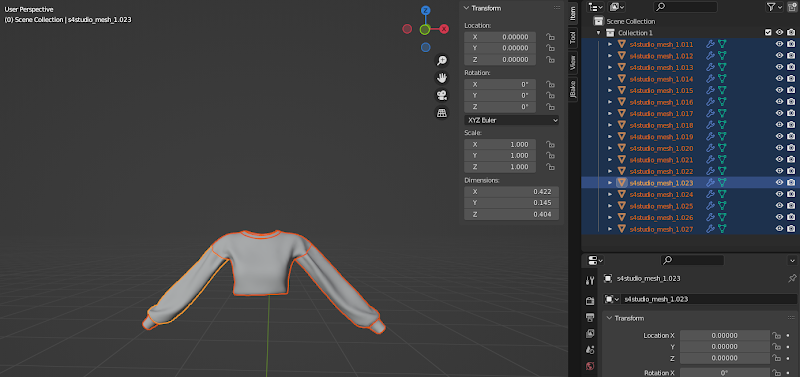The image size is (800, 377).
Task: Click Scene Collection label in outliner
Action: [x=631, y=21]
